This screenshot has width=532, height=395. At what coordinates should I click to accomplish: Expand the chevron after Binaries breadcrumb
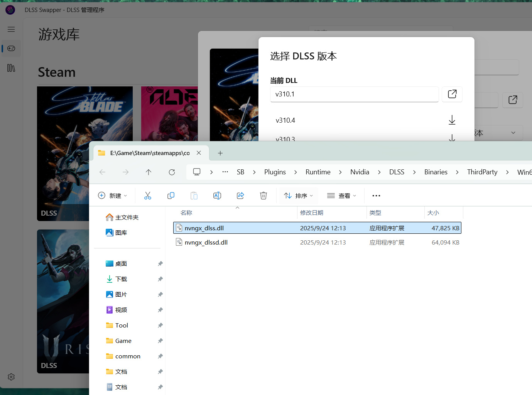[x=457, y=172]
